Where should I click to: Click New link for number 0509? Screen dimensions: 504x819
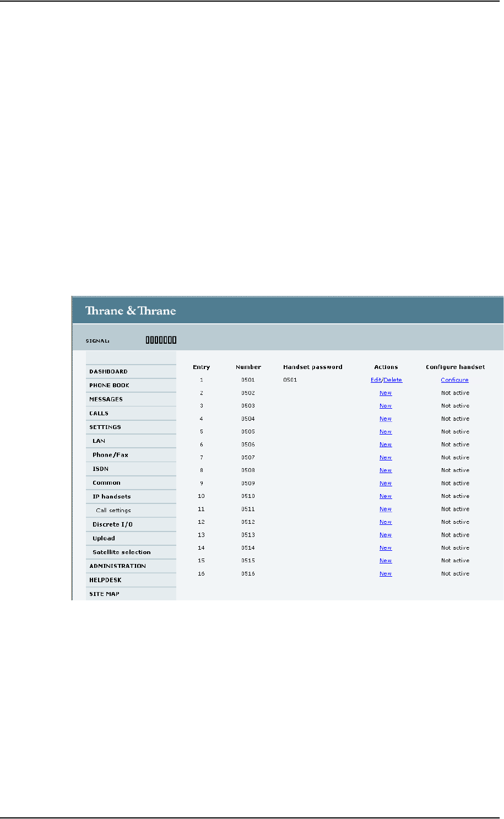coord(386,484)
